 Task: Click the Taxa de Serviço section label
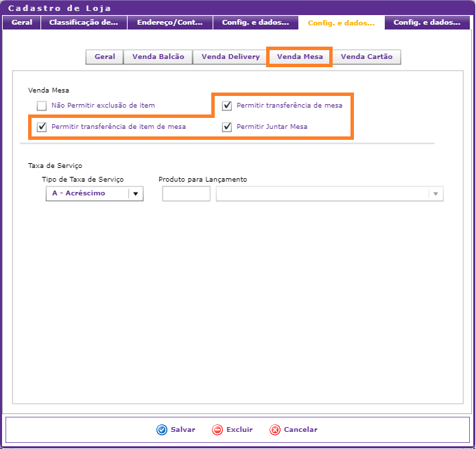(x=56, y=166)
